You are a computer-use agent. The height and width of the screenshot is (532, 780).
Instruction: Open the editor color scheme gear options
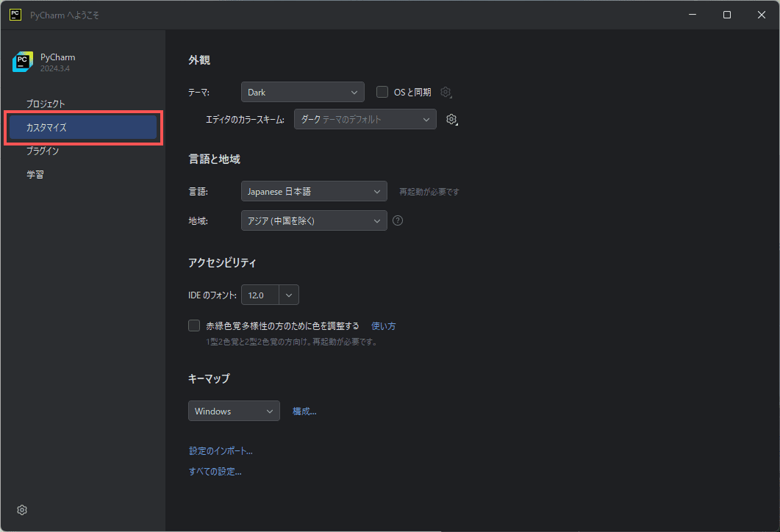(451, 119)
